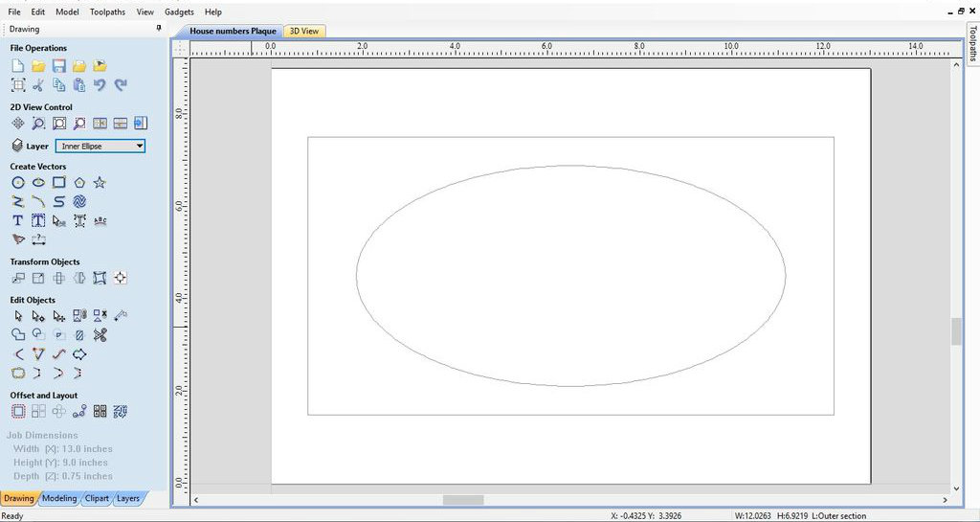Toggle the Drawing panel auto-hide pin
Viewport: 980px width, 522px height.
(x=159, y=28)
